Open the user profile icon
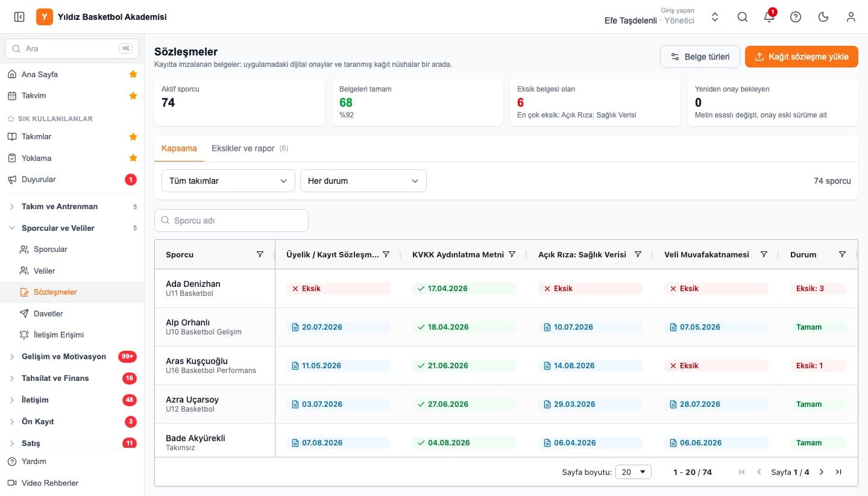This screenshot has height=496, width=868. (x=851, y=17)
